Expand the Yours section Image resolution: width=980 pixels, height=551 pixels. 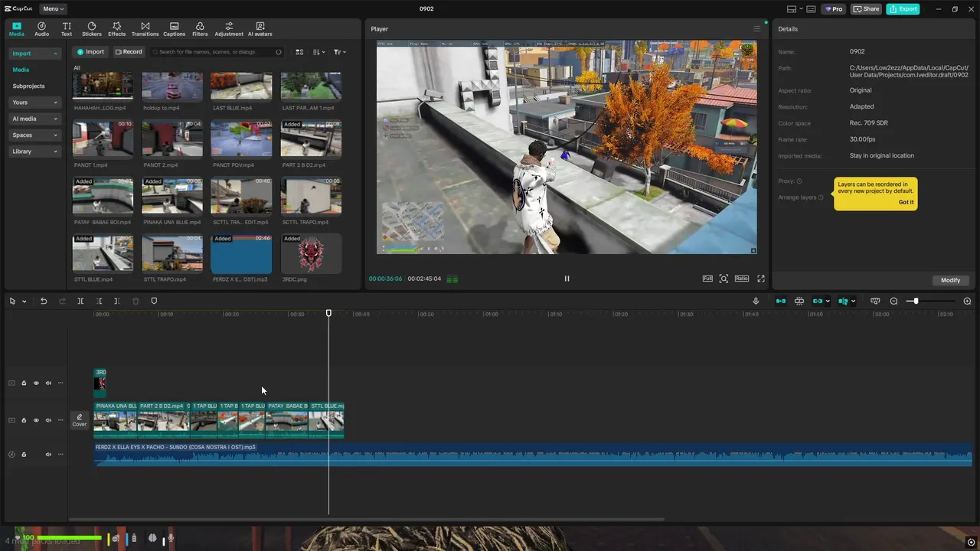tap(34, 103)
